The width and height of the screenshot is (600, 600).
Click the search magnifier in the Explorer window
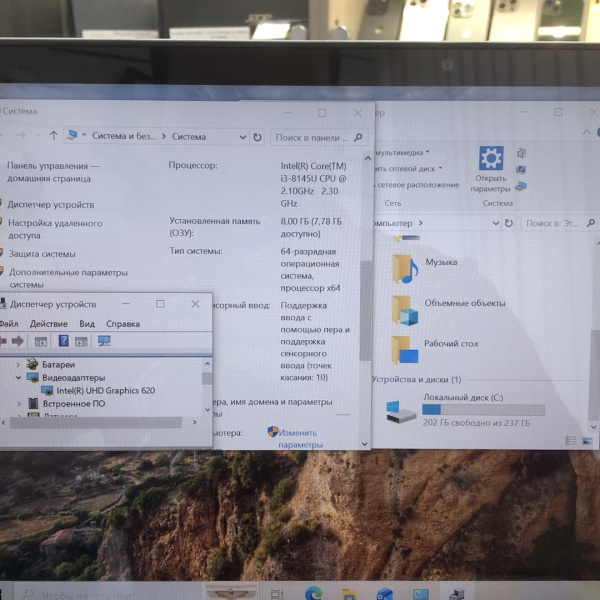[591, 223]
